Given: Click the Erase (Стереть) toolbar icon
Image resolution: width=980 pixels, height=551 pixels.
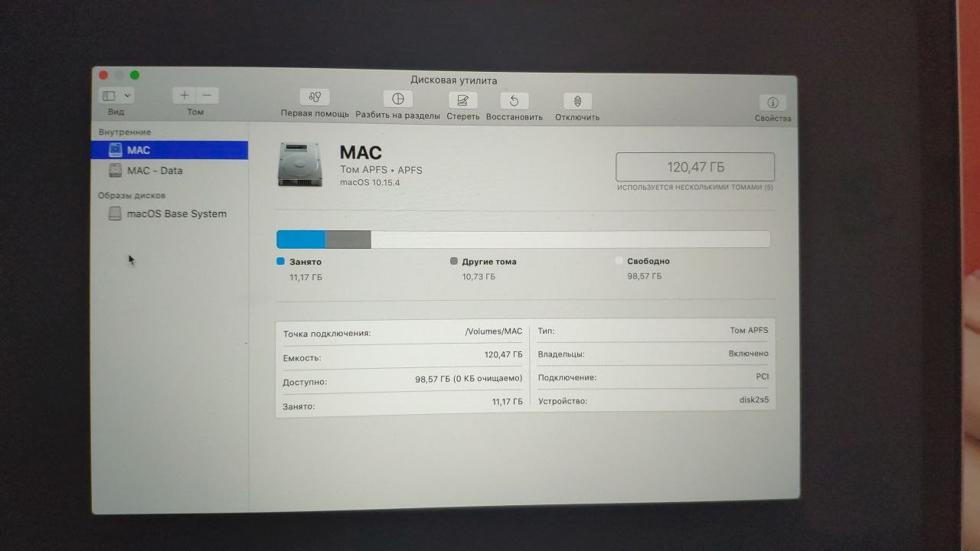Looking at the screenshot, I should [x=462, y=100].
